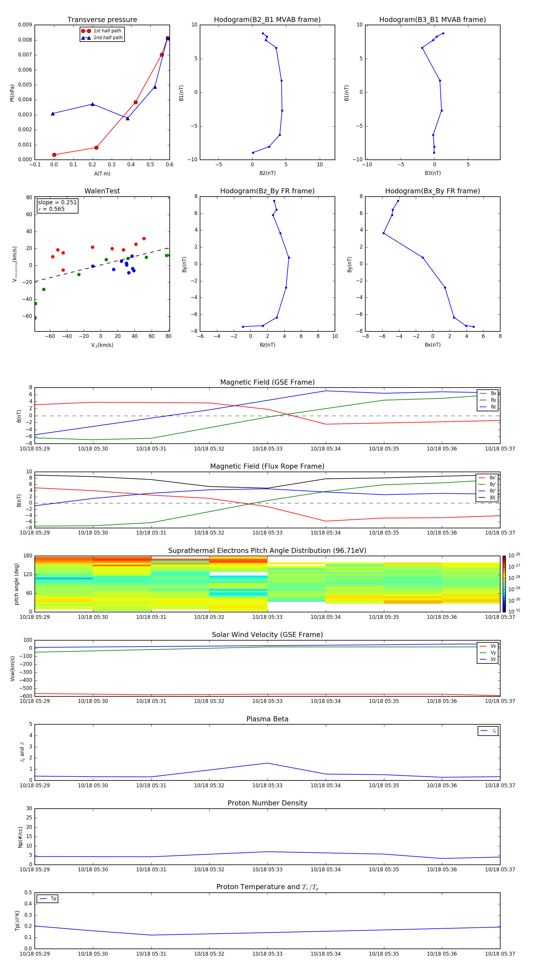Click the 'Plasma Beta' plot title
The height and width of the screenshot is (980, 535).
[267, 719]
